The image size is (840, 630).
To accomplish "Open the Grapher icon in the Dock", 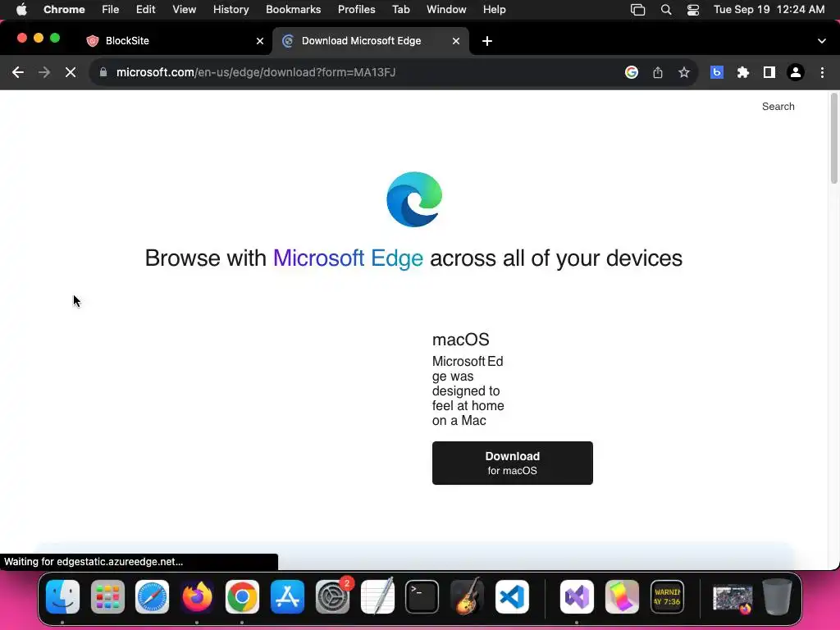I will tap(622, 597).
